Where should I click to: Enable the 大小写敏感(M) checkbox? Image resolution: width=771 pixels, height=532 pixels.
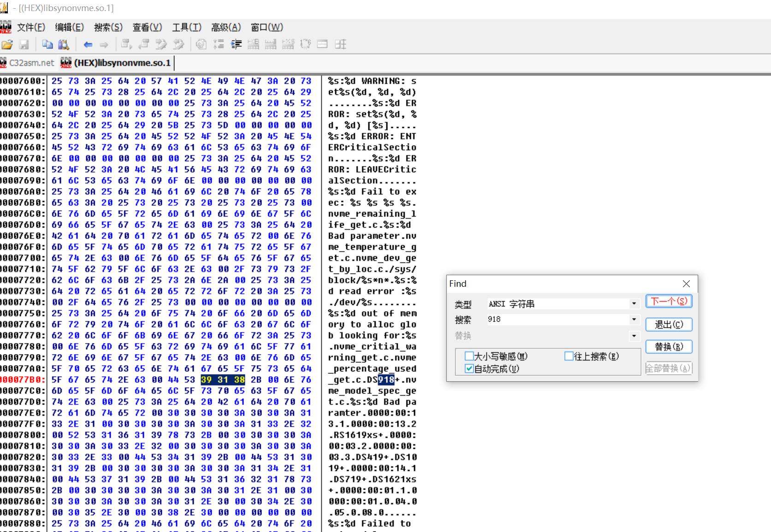tap(470, 356)
